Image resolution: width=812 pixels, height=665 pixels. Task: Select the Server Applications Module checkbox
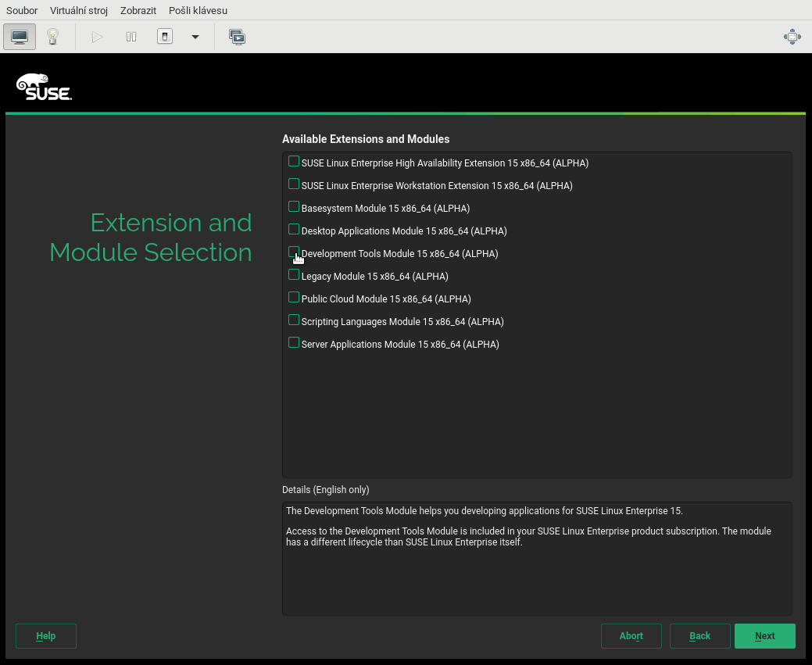(294, 342)
